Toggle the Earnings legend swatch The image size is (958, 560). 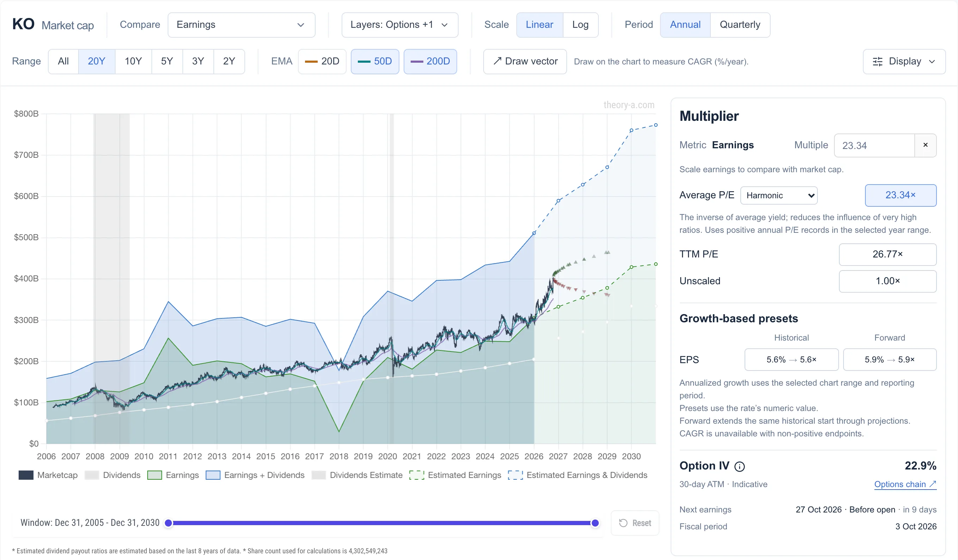pos(154,475)
